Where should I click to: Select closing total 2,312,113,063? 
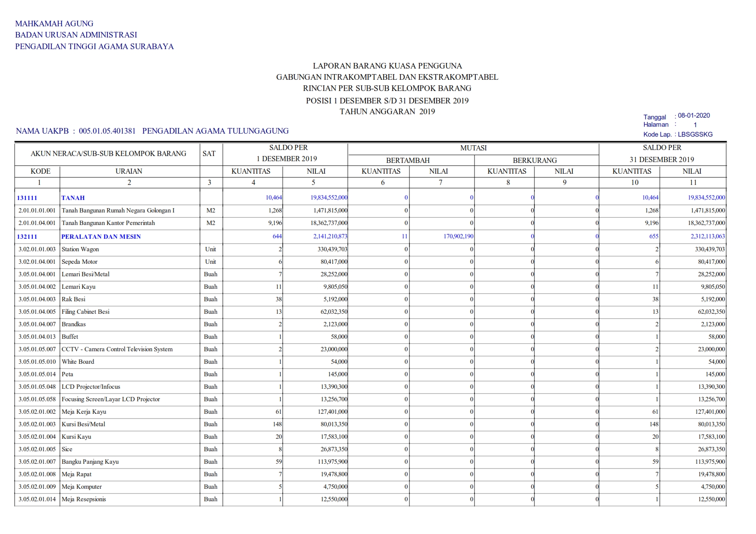pyautogui.click(x=707, y=237)
